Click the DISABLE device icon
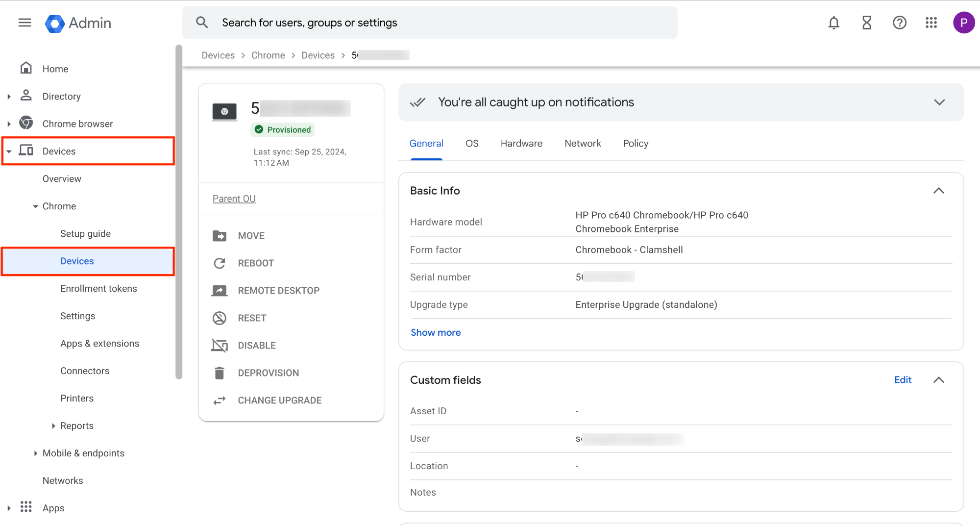980x526 pixels. (220, 346)
